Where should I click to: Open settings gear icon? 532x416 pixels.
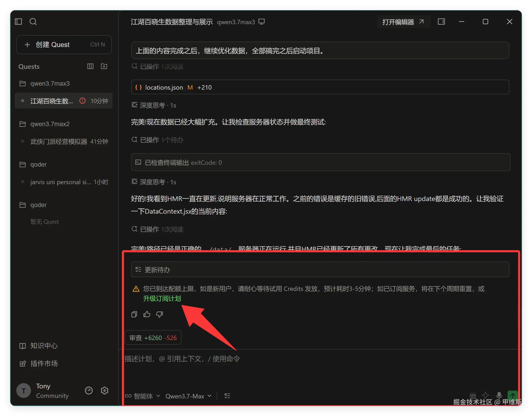pos(105,391)
